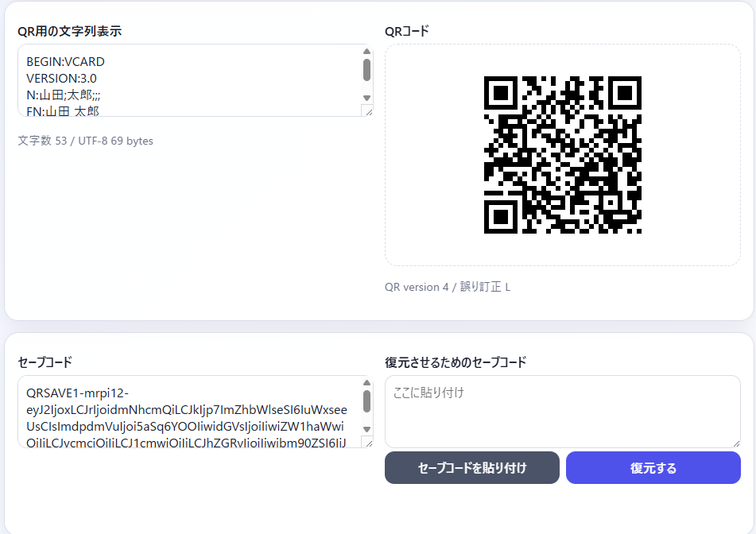Click the VERSION:3.0 line
This screenshot has width=756, height=534.
pos(62,78)
